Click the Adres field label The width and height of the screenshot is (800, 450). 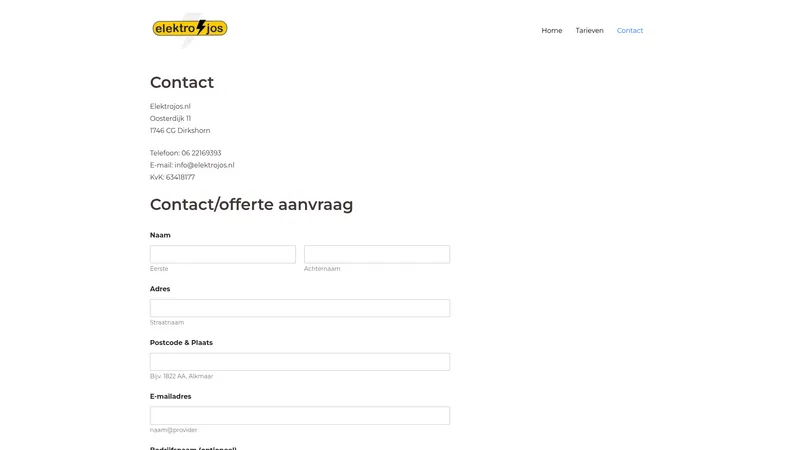pyautogui.click(x=160, y=289)
